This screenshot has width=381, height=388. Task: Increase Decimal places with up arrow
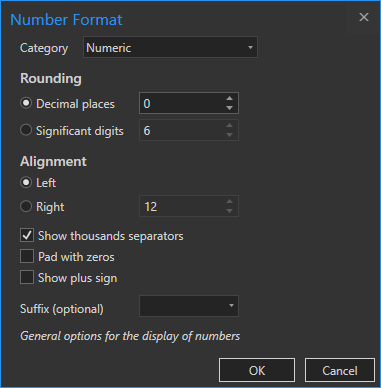point(229,99)
